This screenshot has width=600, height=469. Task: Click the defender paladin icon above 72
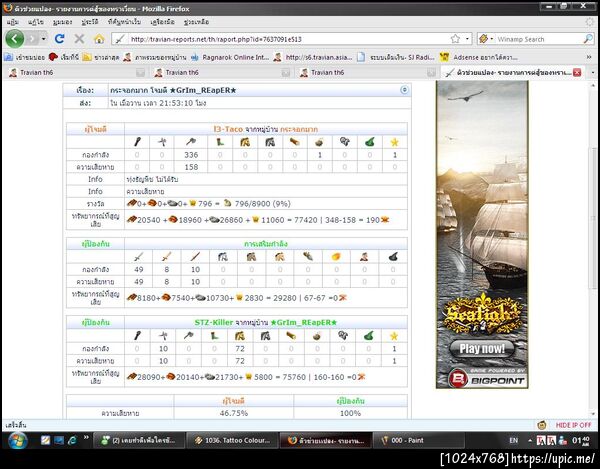point(240,336)
